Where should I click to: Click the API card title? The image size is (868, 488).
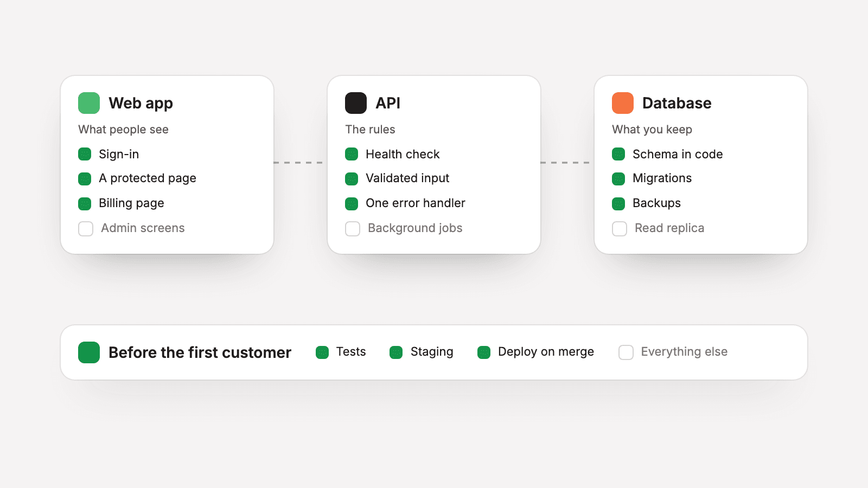[x=388, y=103]
